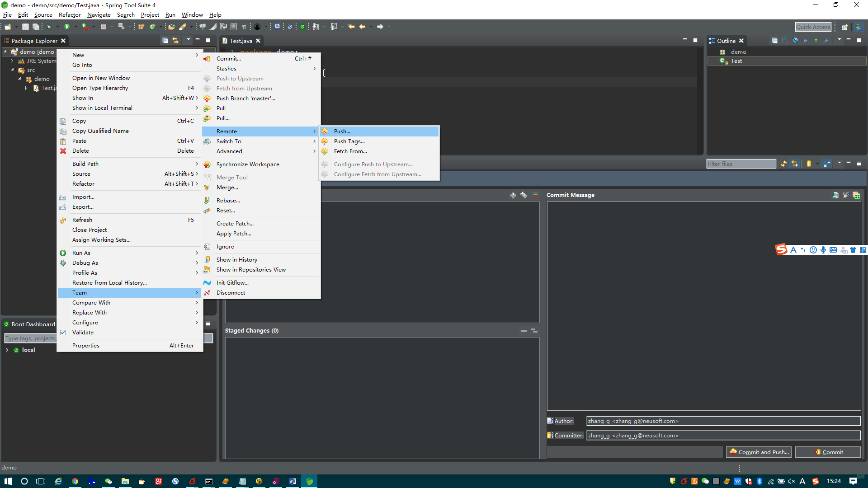Select the Push Tags option icon
Image resolution: width=868 pixels, height=488 pixels.
pyautogui.click(x=325, y=141)
